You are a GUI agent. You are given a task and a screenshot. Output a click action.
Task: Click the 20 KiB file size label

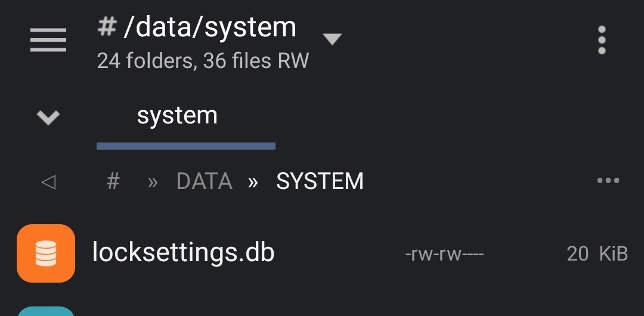coord(597,253)
